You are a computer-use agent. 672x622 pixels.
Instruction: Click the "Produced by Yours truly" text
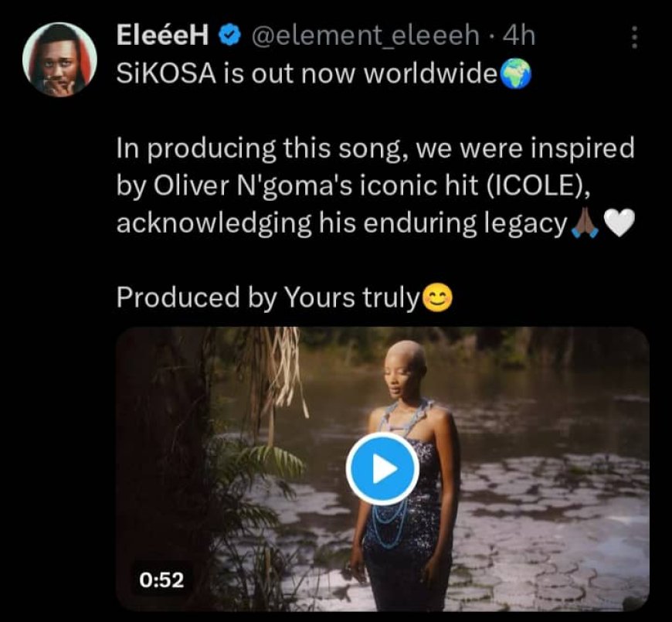pyautogui.click(x=267, y=297)
